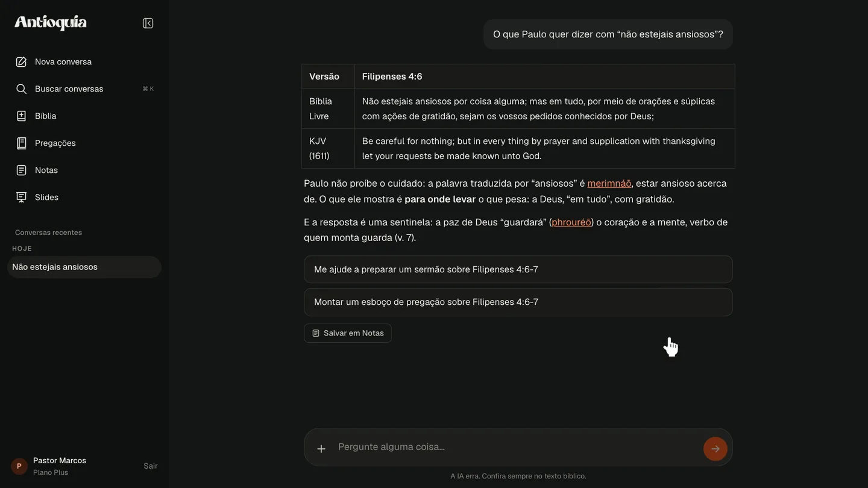Viewport: 868px width, 488px height.
Task: Click the Buscar conversas magnifier icon
Action: click(21, 89)
